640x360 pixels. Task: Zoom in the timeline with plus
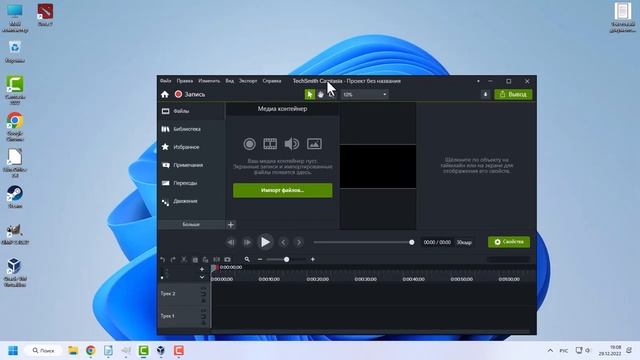[x=313, y=260]
